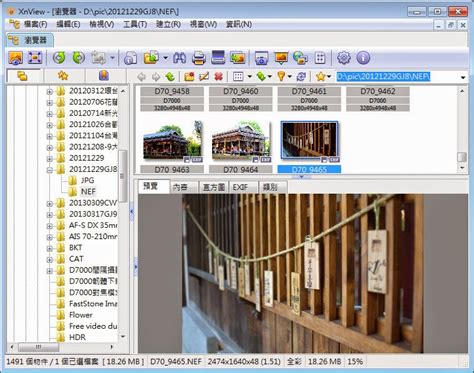This screenshot has width=474, height=373.
Task: Click the thumbnail view mode icon
Action: (238, 77)
